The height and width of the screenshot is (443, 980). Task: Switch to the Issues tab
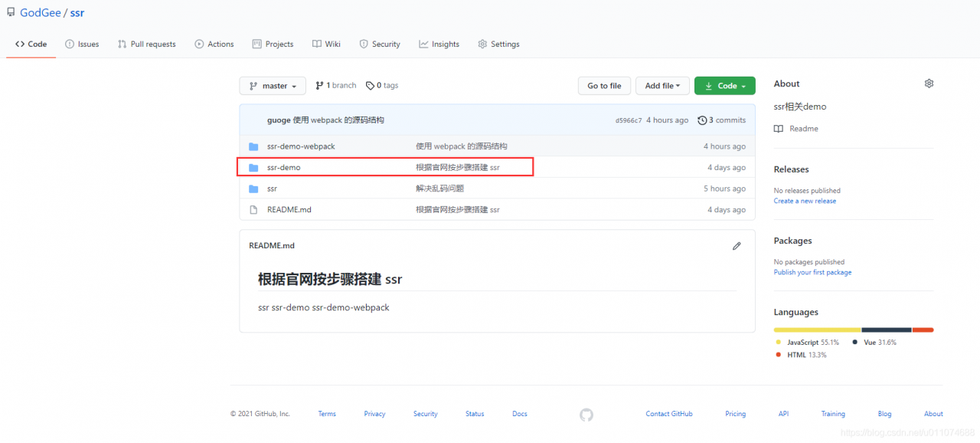[x=82, y=44]
